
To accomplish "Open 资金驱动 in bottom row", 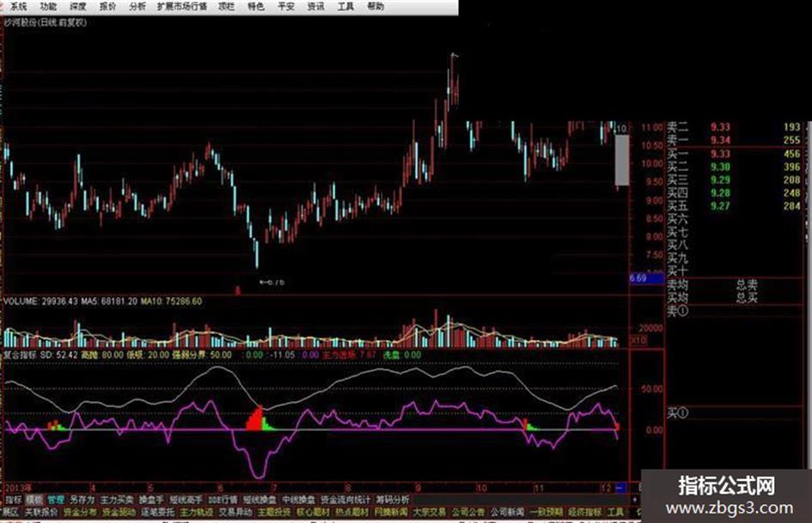I will (x=119, y=512).
